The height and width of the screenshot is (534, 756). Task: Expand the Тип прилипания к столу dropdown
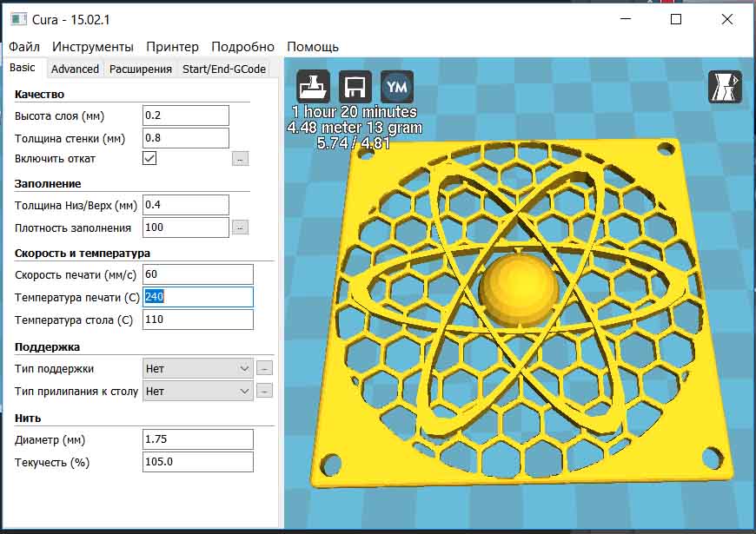197,391
